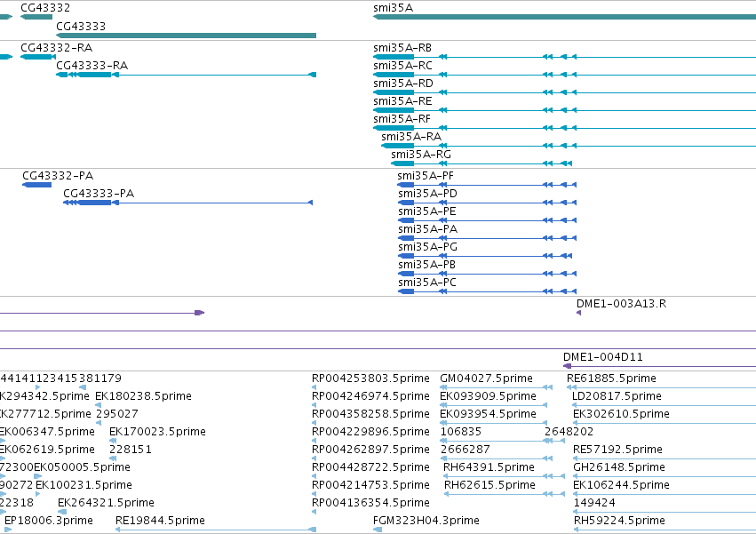Click the smi35A-PA CDS label
Viewport: 756px width, 534px height.
(427, 229)
